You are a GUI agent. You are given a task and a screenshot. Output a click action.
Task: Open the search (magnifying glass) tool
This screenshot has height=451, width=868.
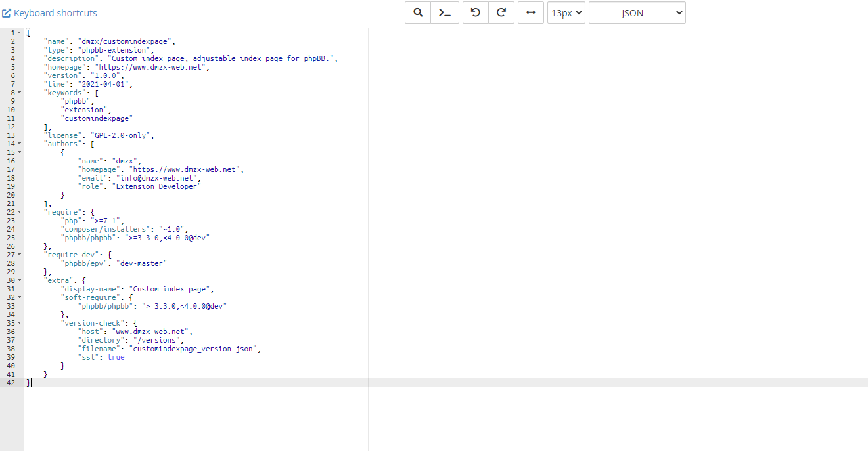click(418, 12)
